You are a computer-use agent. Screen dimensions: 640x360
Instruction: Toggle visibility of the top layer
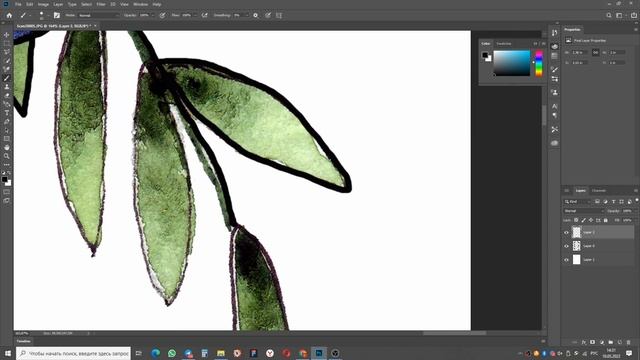tap(566, 233)
